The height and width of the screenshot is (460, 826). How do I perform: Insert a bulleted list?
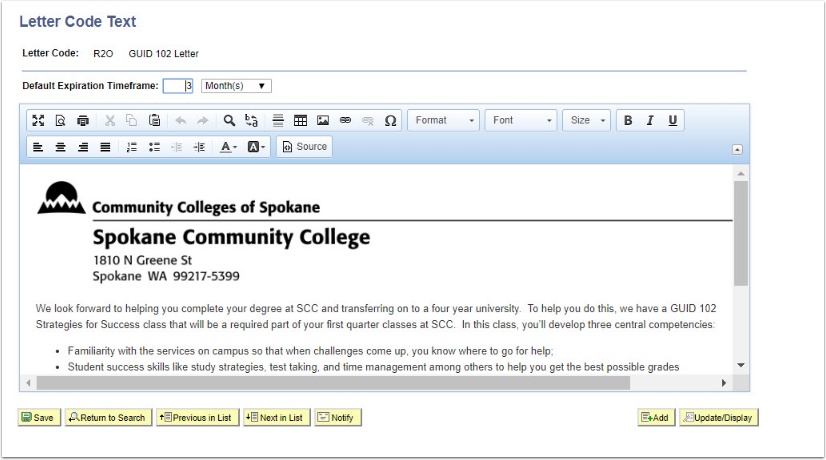tap(154, 147)
